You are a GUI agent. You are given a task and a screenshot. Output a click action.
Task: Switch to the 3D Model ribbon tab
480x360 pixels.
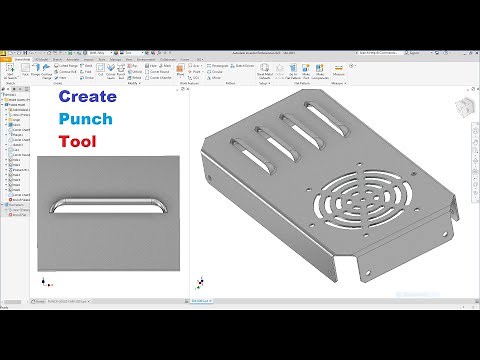coord(41,59)
